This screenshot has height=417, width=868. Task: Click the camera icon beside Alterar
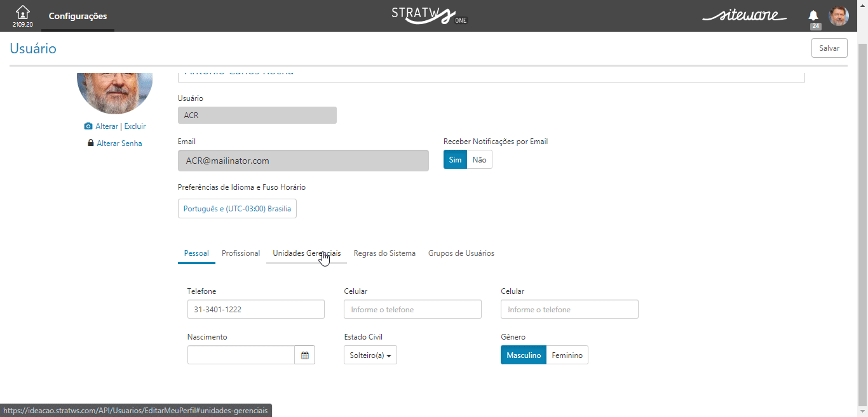click(88, 126)
